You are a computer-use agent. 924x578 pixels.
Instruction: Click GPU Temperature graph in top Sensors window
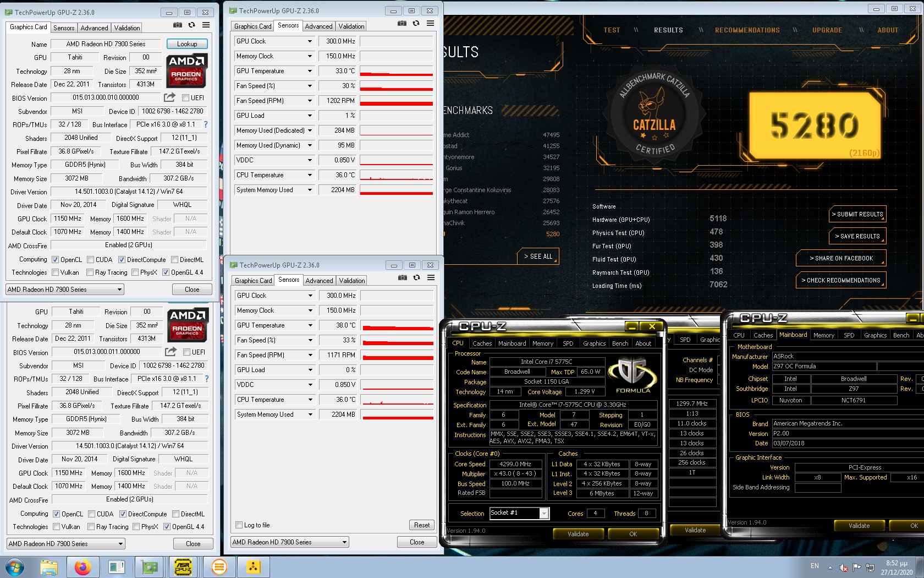[x=397, y=71]
